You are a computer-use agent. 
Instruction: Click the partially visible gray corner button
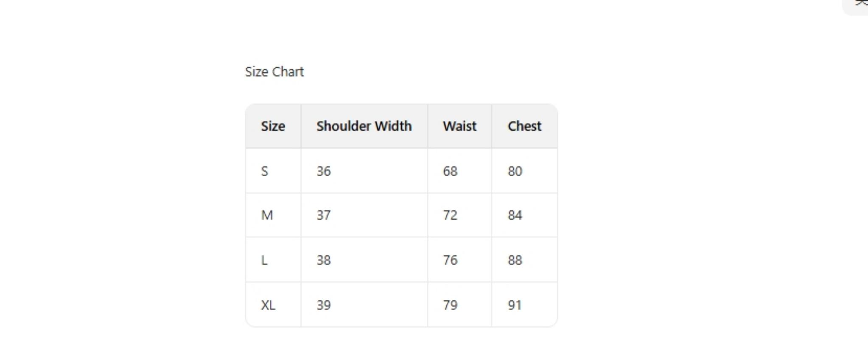point(857,6)
